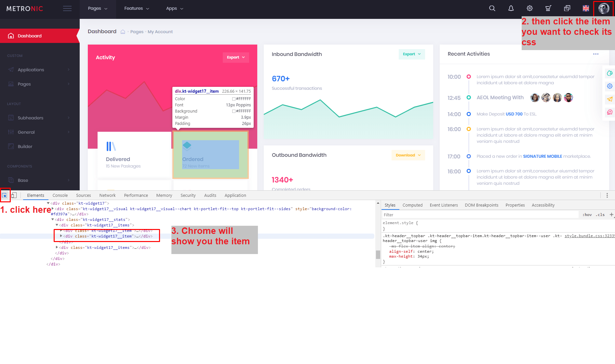
Task: Click the notifications bell icon
Action: (511, 8)
